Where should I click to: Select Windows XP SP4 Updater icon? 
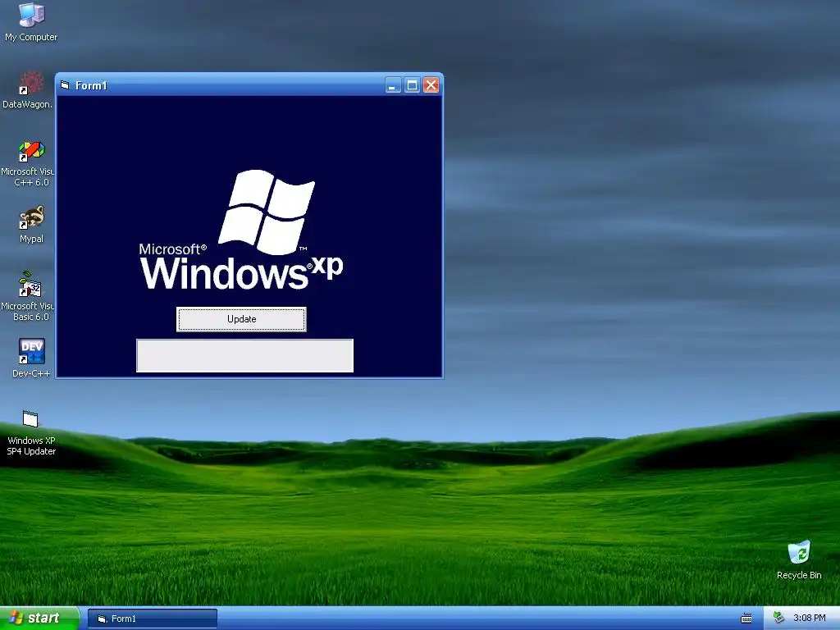[x=31, y=432]
